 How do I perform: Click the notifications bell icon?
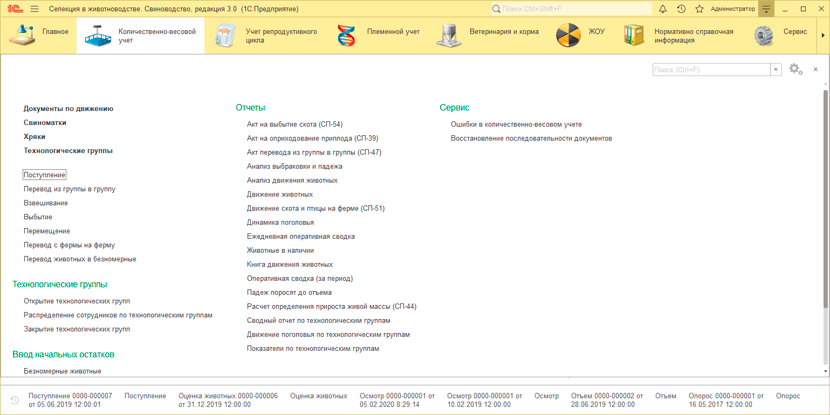(x=663, y=9)
